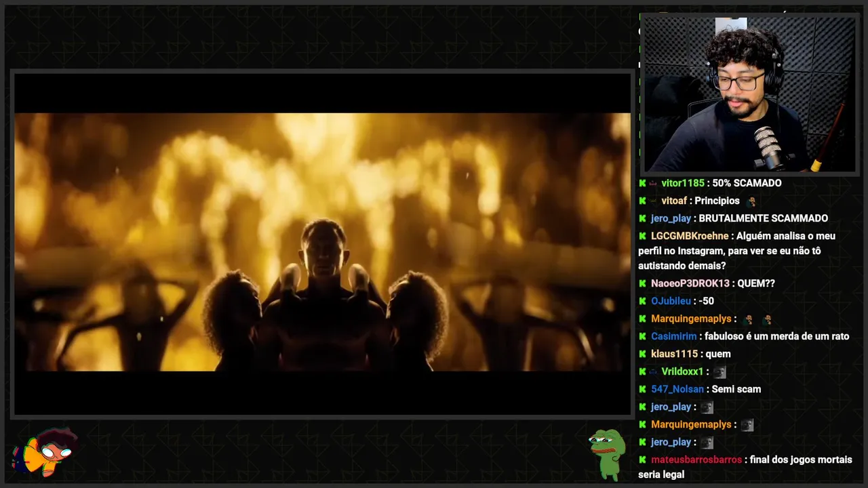Click the 'QUEM??' chat message
The image size is (868, 488).
(756, 283)
